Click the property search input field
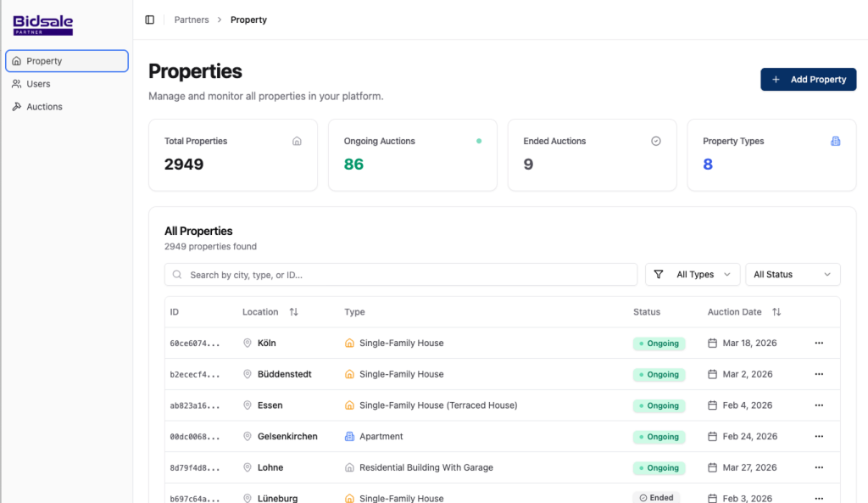Screen dimensions: 868x503 tap(401, 275)
